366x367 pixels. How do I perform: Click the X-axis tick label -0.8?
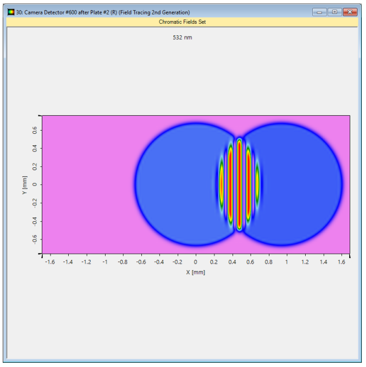[123, 262]
